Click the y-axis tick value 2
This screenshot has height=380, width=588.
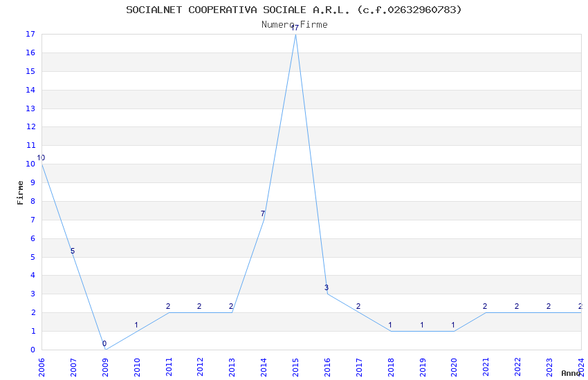coord(33,312)
